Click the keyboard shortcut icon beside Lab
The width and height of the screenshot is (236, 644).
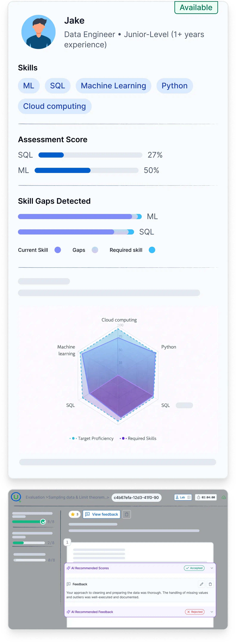[x=189, y=497]
